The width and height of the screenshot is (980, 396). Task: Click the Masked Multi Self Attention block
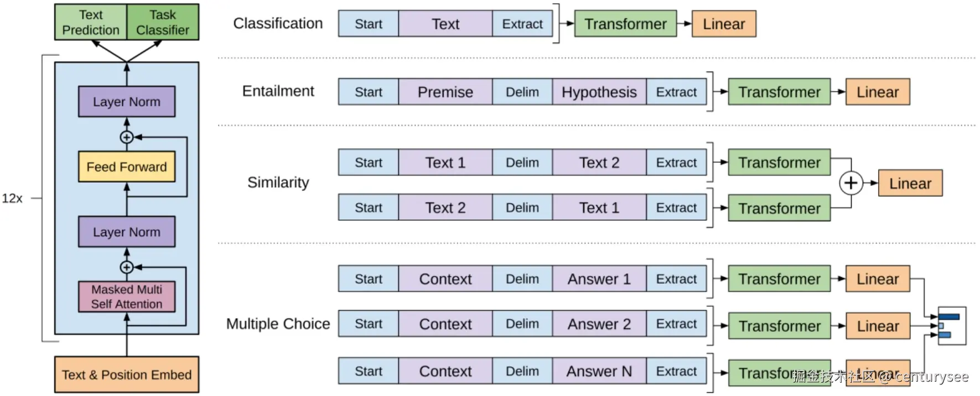pyautogui.click(x=127, y=297)
